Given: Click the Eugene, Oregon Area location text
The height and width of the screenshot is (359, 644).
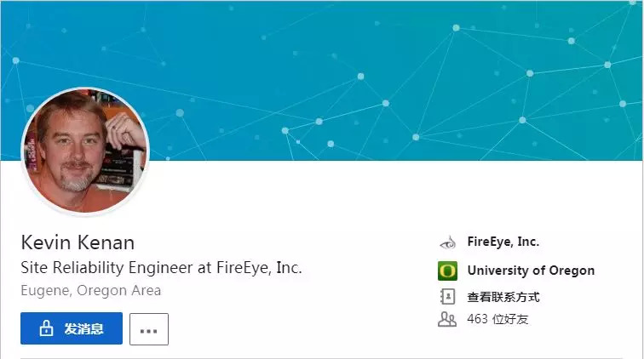Looking at the screenshot, I should (x=91, y=290).
